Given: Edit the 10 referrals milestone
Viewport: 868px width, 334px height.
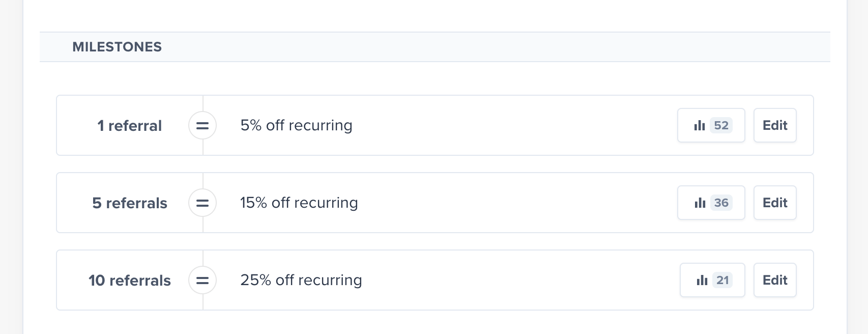Looking at the screenshot, I should point(774,280).
